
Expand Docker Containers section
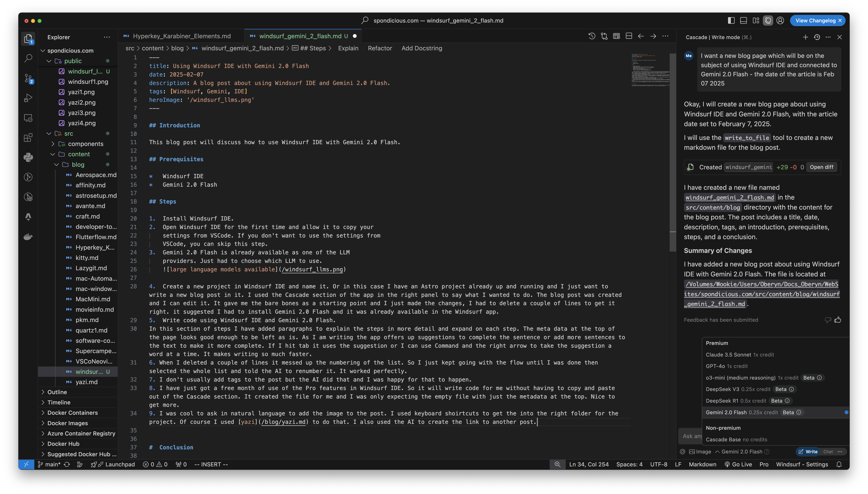pyautogui.click(x=78, y=413)
